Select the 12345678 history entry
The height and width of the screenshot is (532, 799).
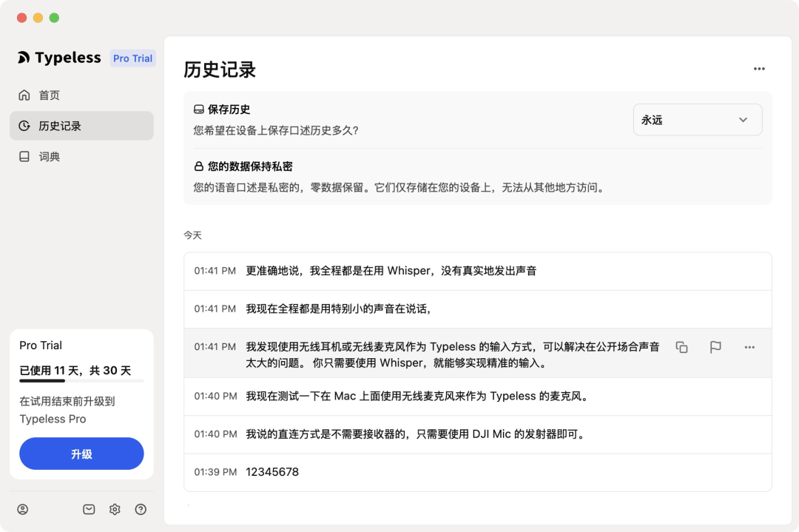coord(478,472)
